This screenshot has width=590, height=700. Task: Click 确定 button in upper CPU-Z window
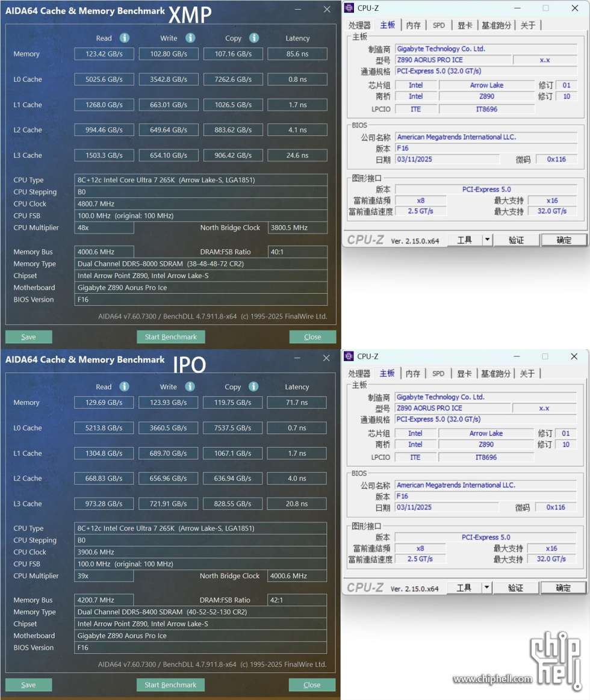point(564,240)
